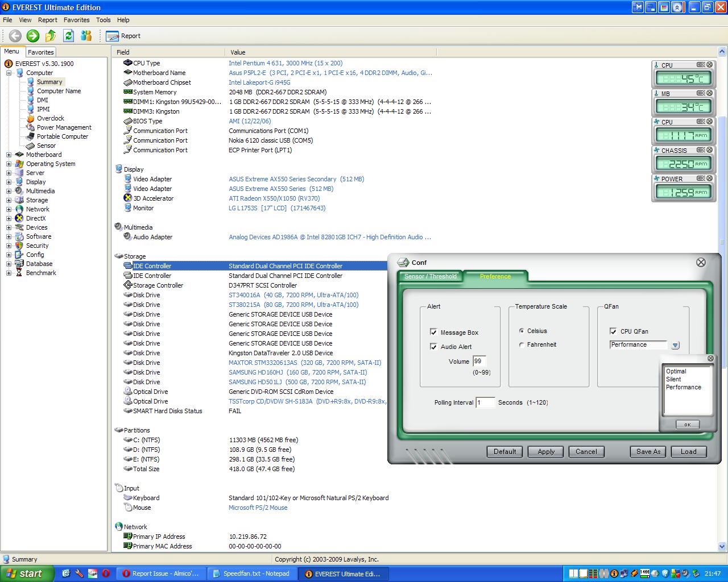Expand the Software tree node
Viewport: 728px width, 582px height.
pyautogui.click(x=9, y=236)
